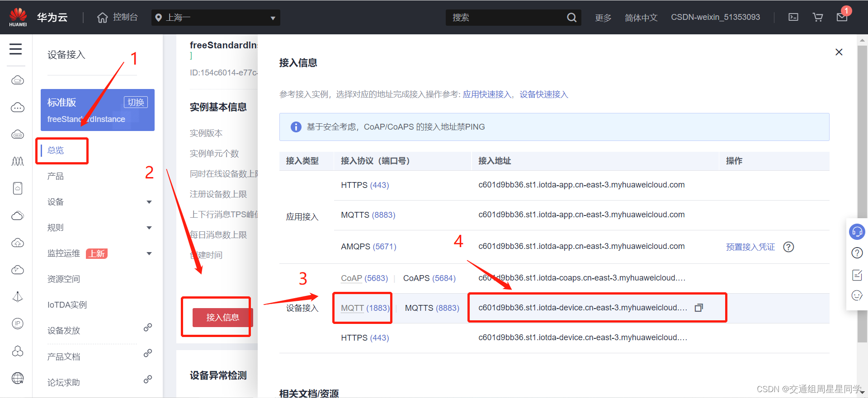Open the 应用快速接入 link
868x398 pixels.
tap(486, 94)
